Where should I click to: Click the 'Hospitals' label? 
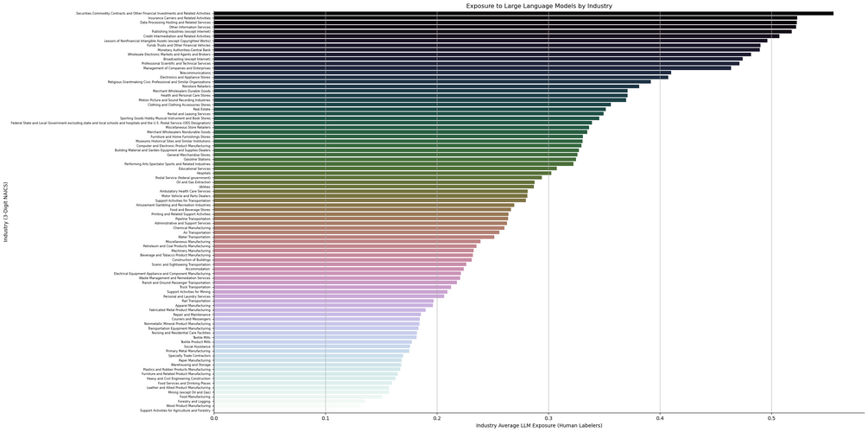203,173
